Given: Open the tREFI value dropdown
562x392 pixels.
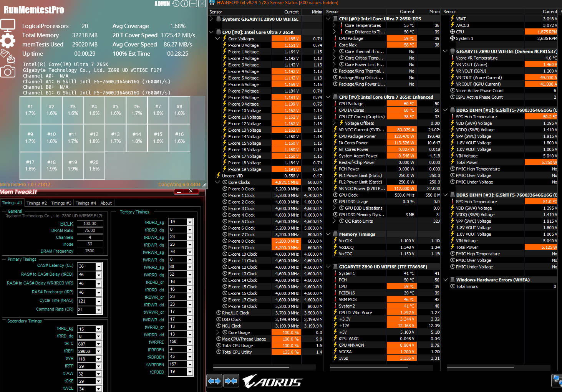Looking at the screenshot, I should click(99, 351).
